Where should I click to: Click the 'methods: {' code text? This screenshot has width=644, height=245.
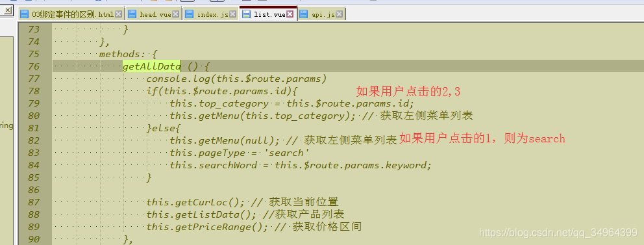128,54
